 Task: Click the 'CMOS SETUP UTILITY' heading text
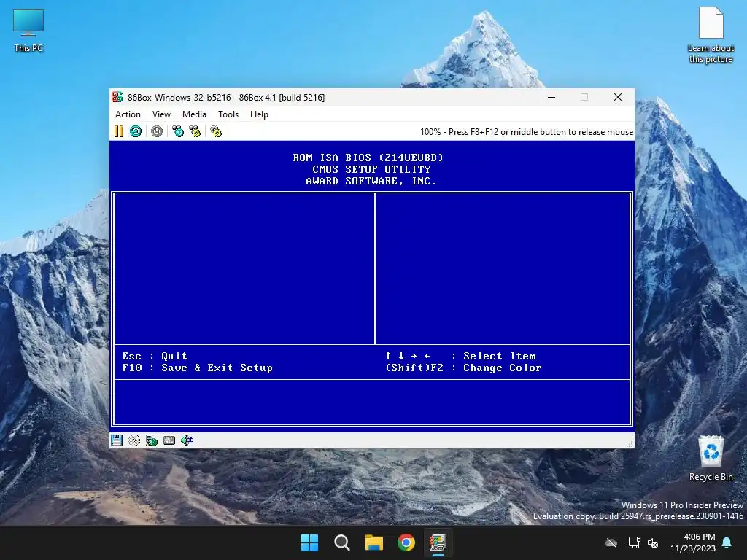coord(371,169)
